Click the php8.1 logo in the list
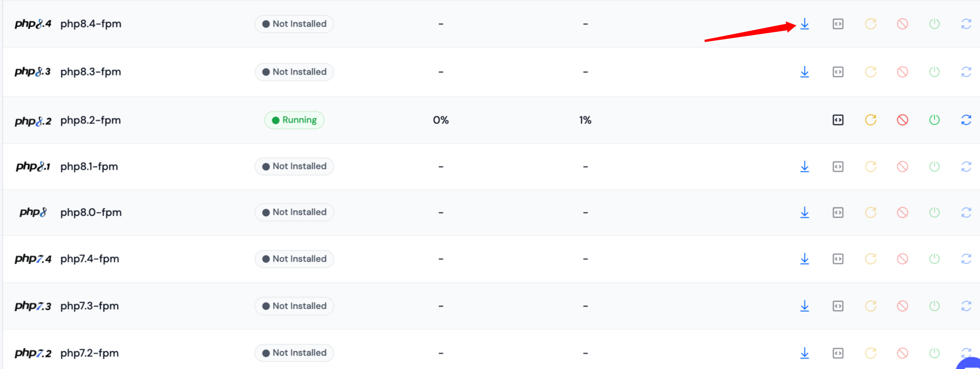This screenshot has height=369, width=980. pyautogui.click(x=33, y=166)
